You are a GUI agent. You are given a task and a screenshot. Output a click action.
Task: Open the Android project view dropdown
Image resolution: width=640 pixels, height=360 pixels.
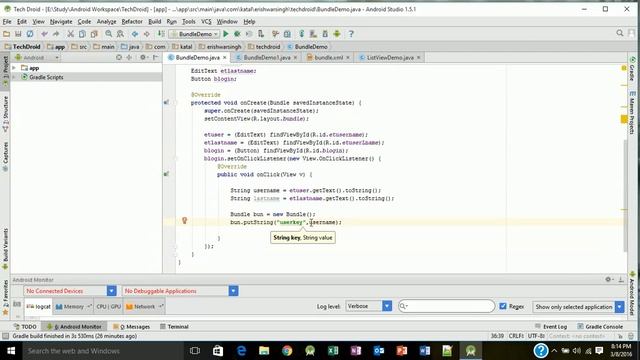(x=37, y=58)
